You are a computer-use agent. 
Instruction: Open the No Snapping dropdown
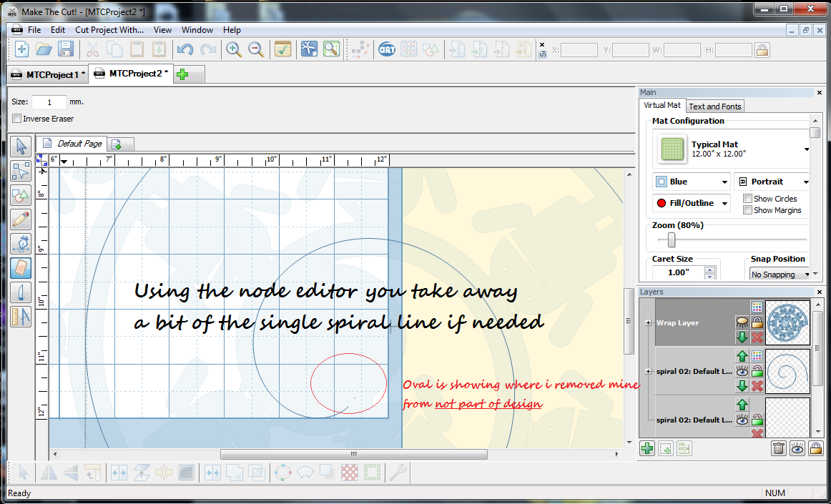point(780,274)
